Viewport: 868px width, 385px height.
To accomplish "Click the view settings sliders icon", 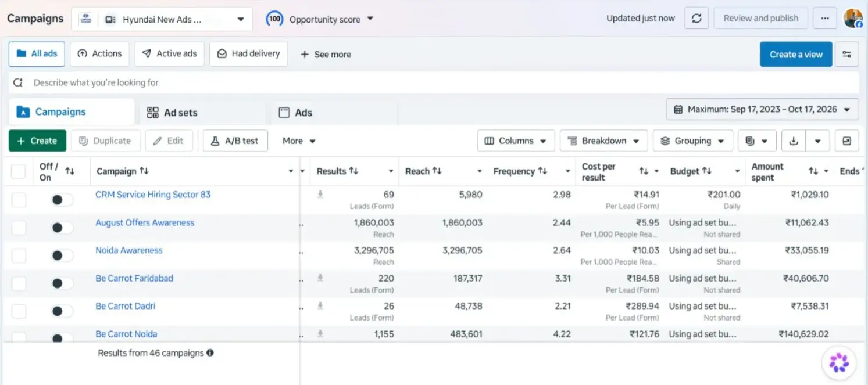I will click(847, 55).
